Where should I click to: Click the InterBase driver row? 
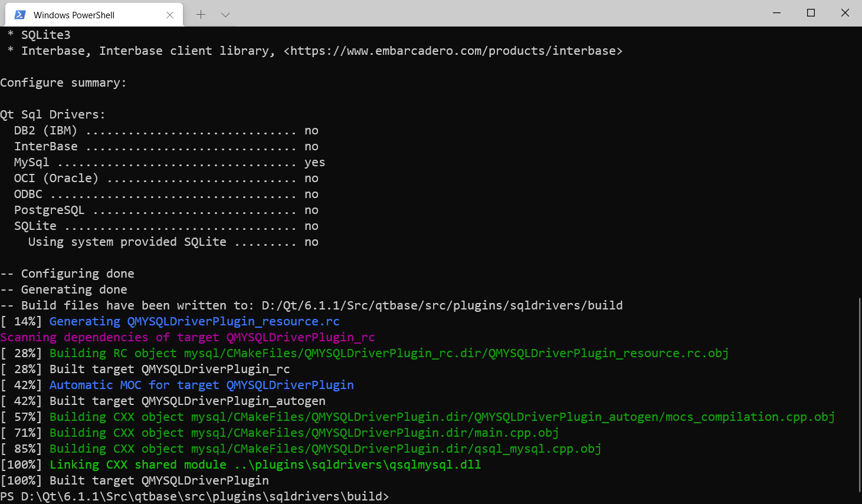pyautogui.click(x=166, y=146)
